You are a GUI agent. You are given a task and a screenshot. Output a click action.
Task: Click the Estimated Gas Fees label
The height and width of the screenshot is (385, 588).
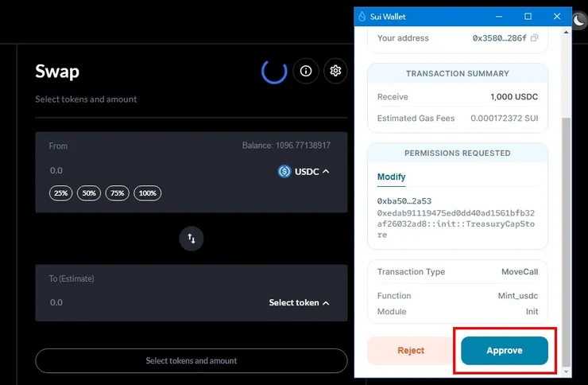(x=416, y=119)
